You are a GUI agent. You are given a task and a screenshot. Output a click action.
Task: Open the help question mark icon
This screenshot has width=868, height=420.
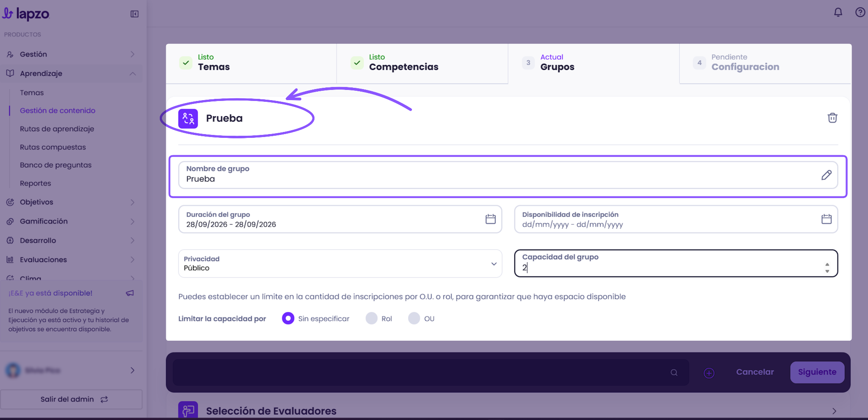pos(860,12)
